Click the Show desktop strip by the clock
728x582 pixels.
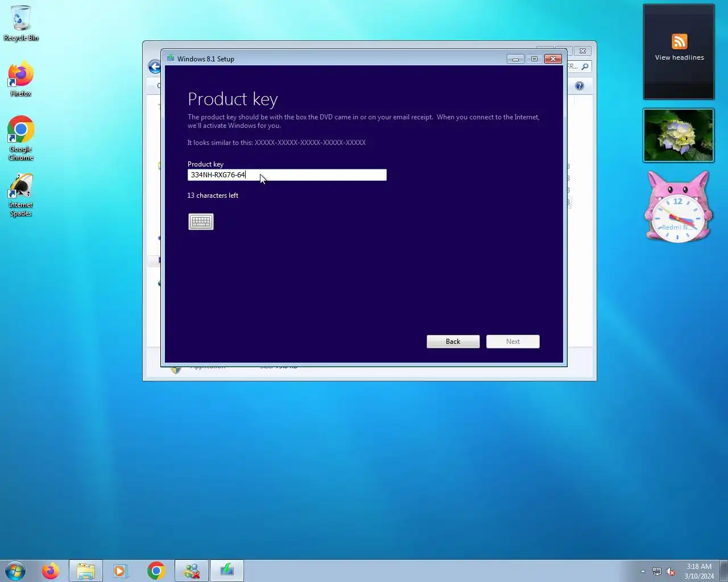click(724, 571)
